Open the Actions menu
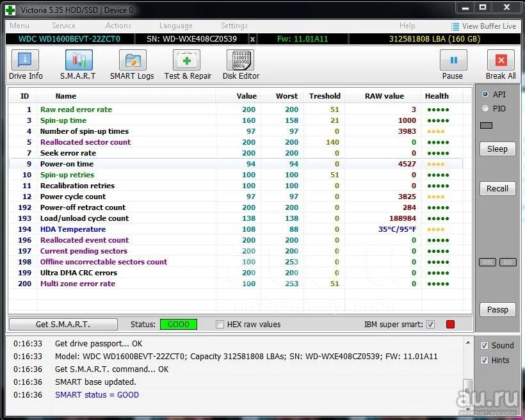 tap(118, 26)
